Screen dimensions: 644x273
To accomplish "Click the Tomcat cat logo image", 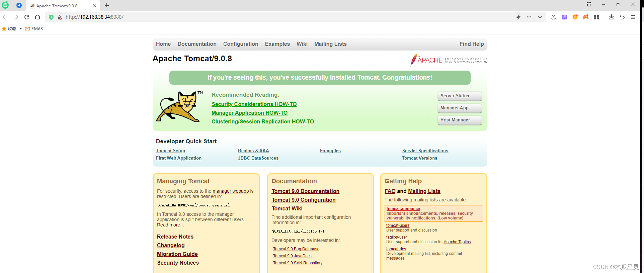I will point(179,107).
